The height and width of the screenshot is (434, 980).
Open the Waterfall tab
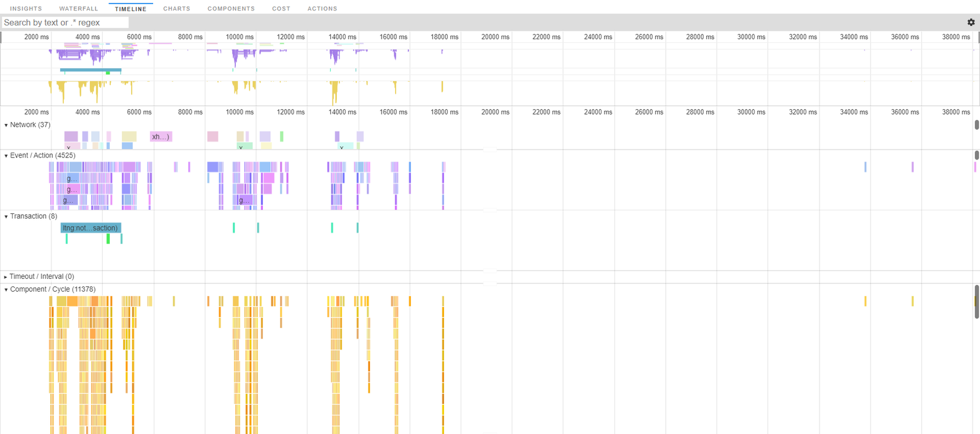78,9
